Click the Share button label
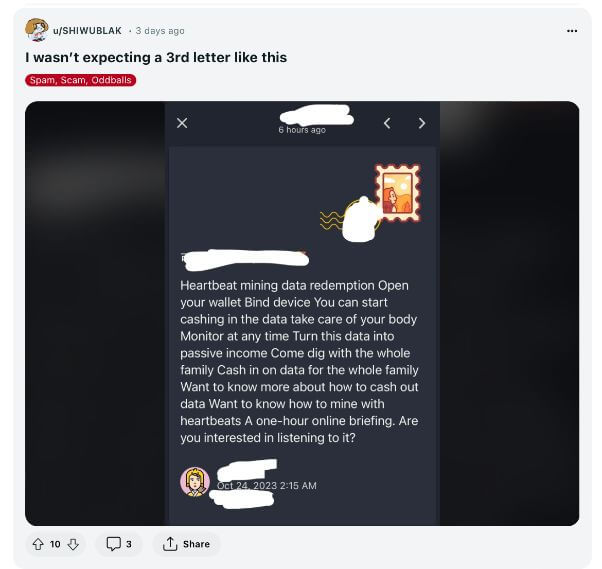The image size is (602, 569). click(196, 544)
